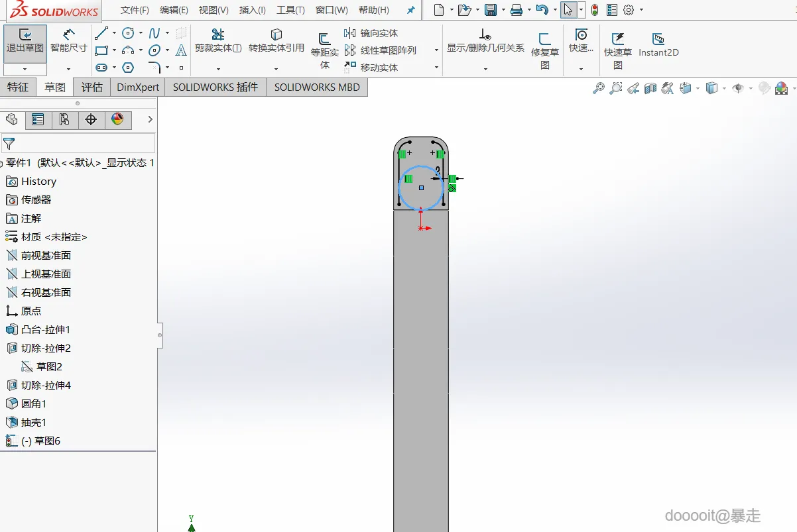Select the 智能尺寸 smart dimension tool
Screen dimensions: 797x532
68,41
